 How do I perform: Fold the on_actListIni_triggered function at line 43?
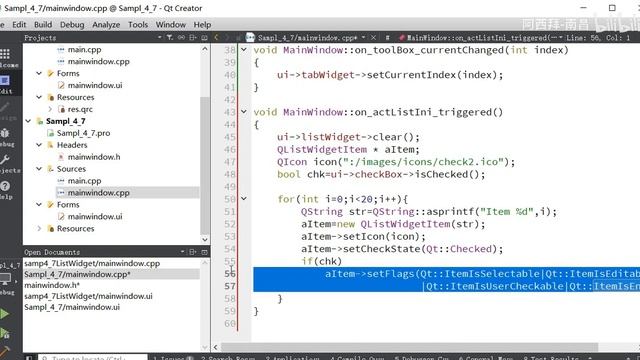244,111
